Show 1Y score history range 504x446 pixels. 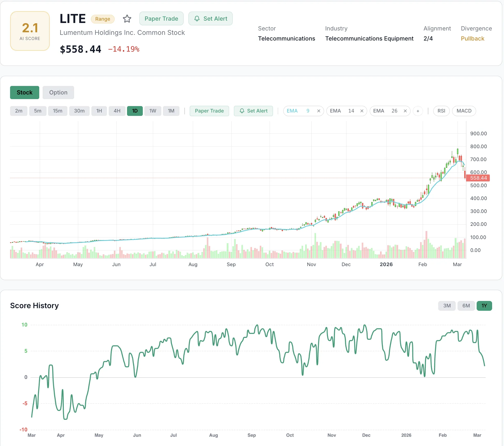[x=484, y=306]
